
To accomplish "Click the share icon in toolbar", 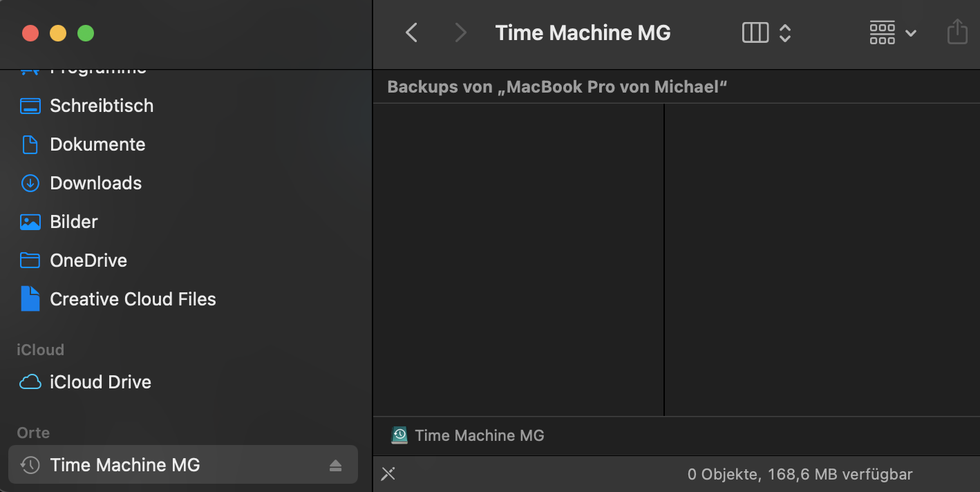I will click(x=957, y=32).
